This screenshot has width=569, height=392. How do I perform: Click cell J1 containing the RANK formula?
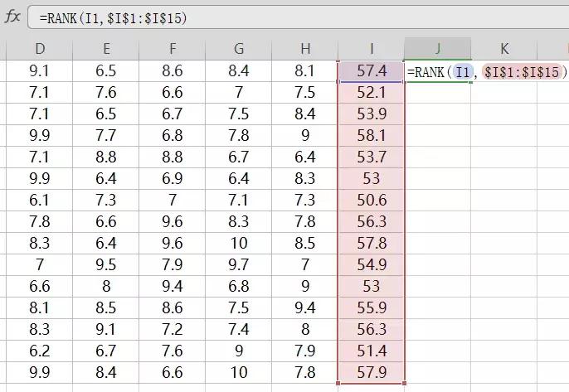point(438,71)
